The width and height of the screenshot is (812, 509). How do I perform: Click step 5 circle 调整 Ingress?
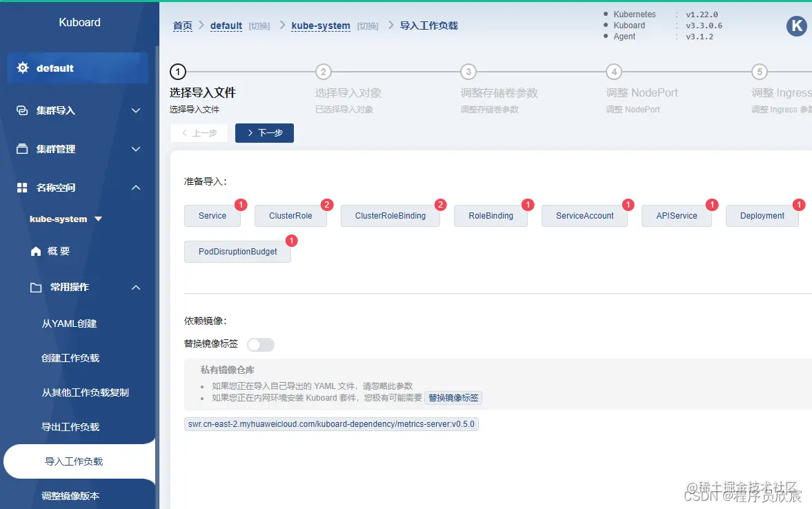[760, 72]
